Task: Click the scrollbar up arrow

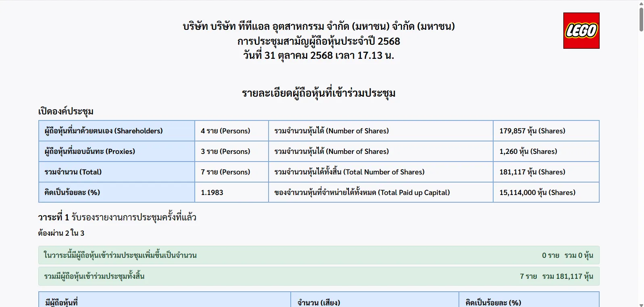Action: [641, 4]
